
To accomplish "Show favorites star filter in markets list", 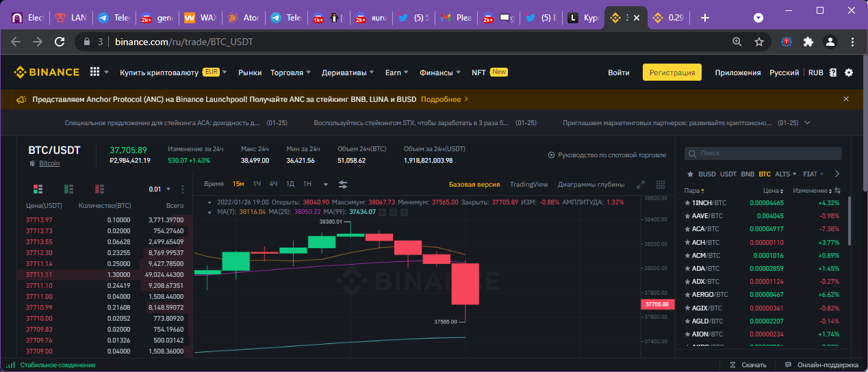I will click(x=690, y=174).
